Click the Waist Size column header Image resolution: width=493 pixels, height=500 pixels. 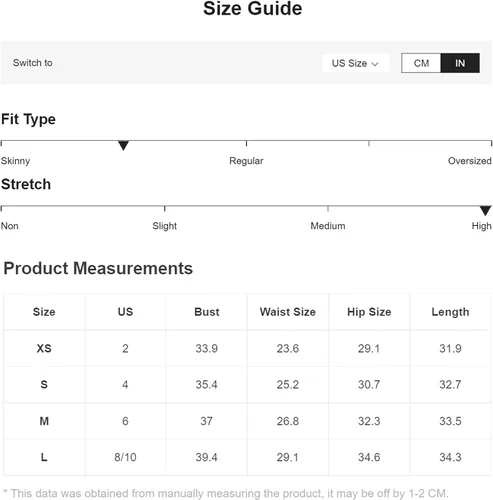(288, 312)
